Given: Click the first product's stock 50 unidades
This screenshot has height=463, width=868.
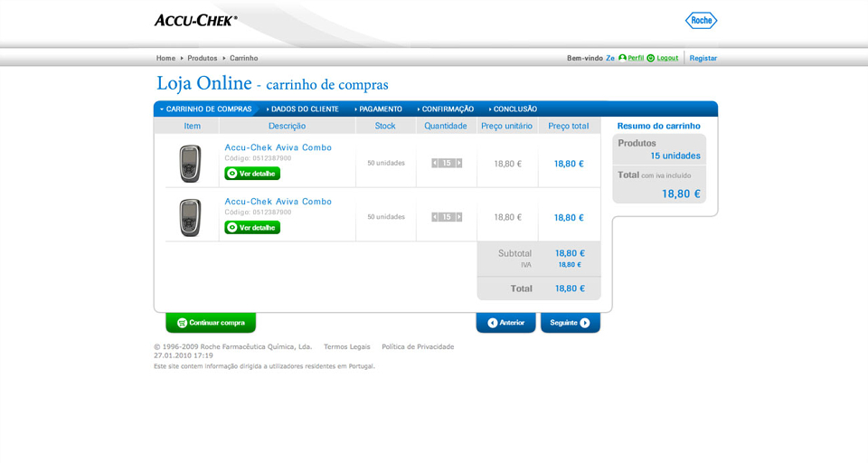Looking at the screenshot, I should click(386, 163).
